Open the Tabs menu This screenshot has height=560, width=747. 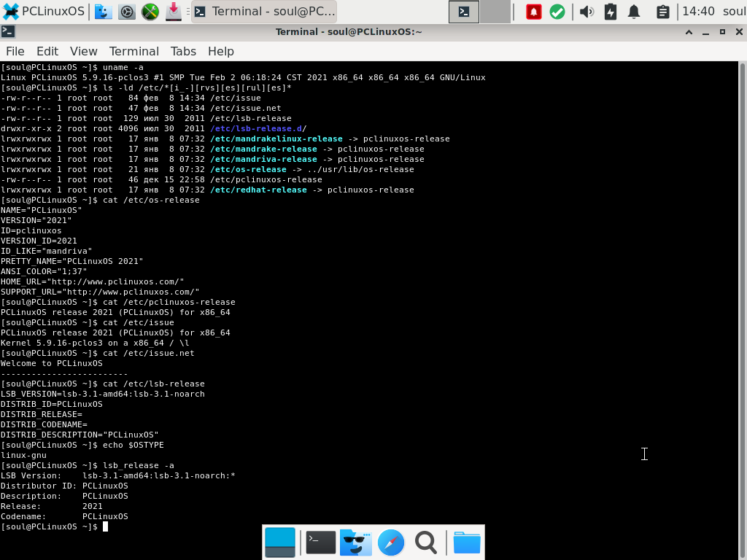coord(183,52)
